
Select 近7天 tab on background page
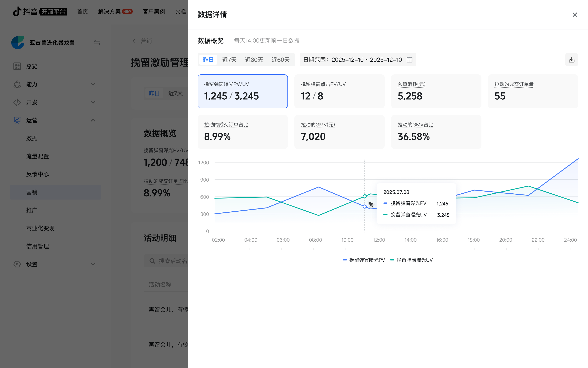175,93
